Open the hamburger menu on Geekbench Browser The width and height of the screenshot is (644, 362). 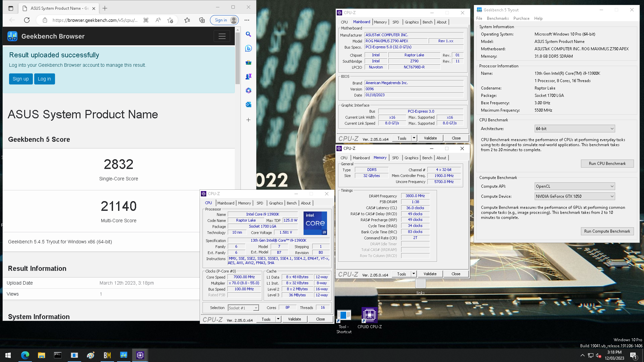click(222, 36)
